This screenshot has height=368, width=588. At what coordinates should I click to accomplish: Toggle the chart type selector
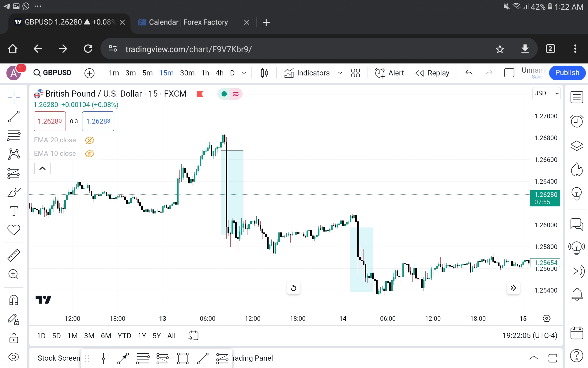pos(265,72)
